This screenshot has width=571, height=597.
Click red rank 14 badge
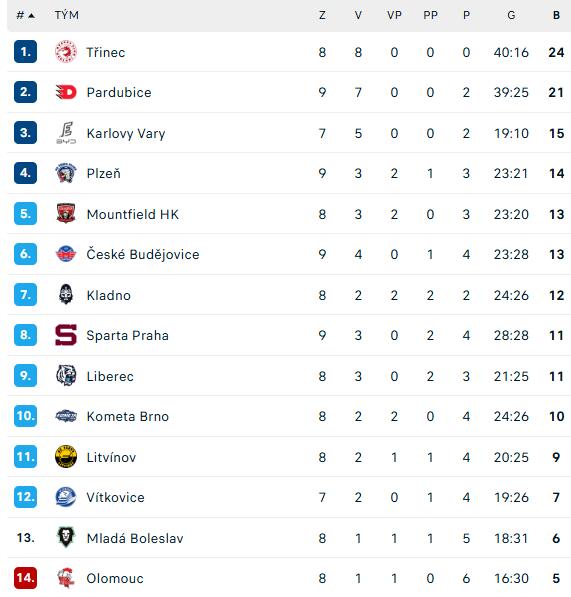point(26,578)
